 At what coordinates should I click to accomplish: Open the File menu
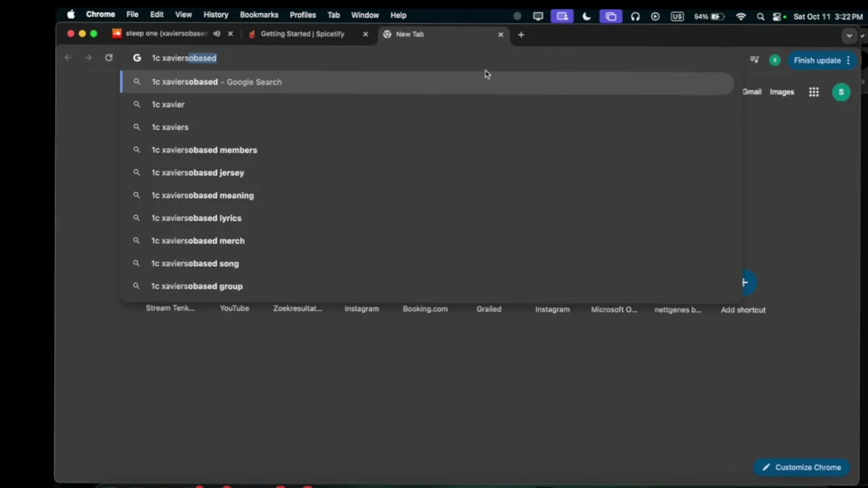pos(132,15)
